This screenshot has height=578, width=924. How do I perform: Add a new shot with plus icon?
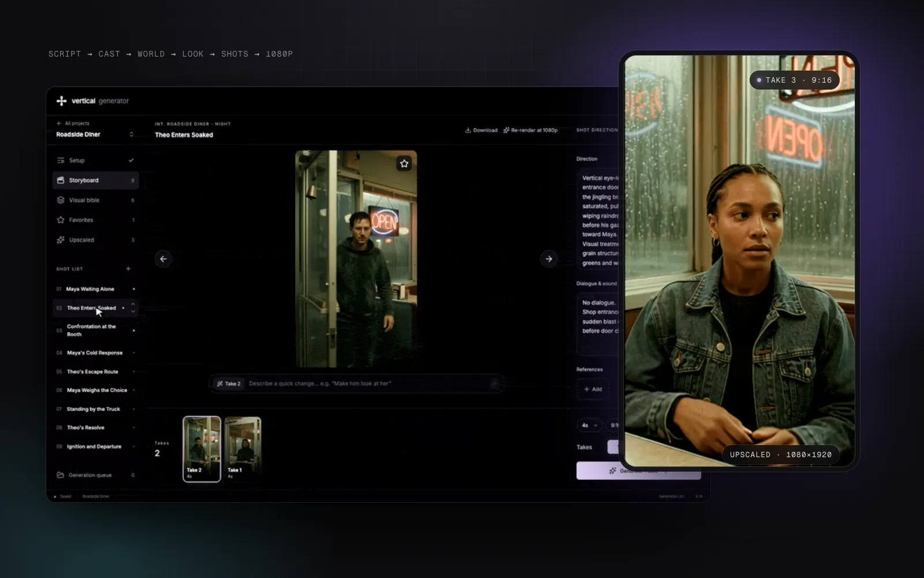click(x=128, y=269)
